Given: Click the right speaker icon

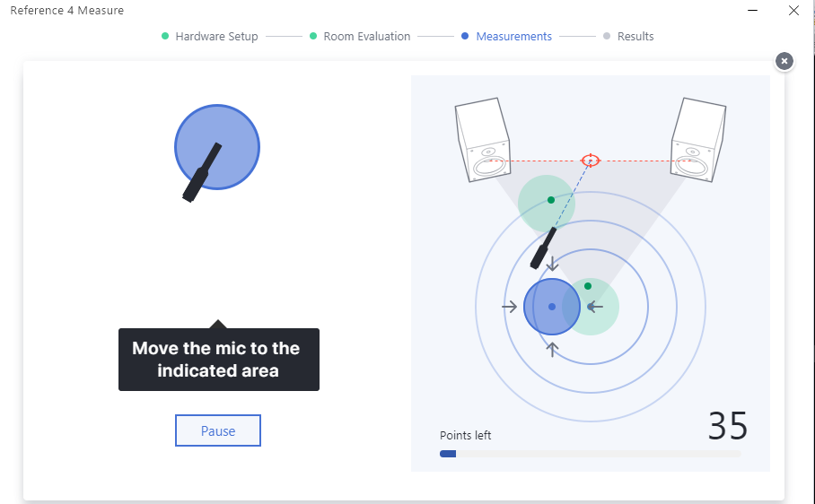Looking at the screenshot, I should (x=697, y=140).
